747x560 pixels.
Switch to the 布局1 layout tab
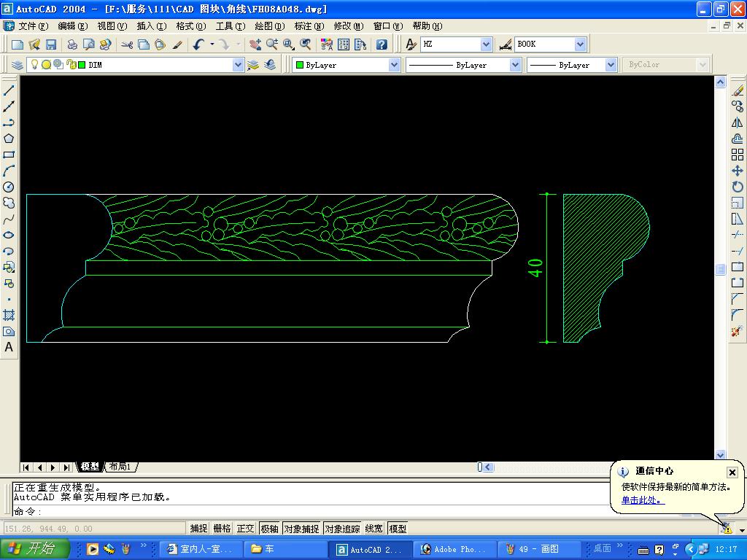(x=120, y=467)
